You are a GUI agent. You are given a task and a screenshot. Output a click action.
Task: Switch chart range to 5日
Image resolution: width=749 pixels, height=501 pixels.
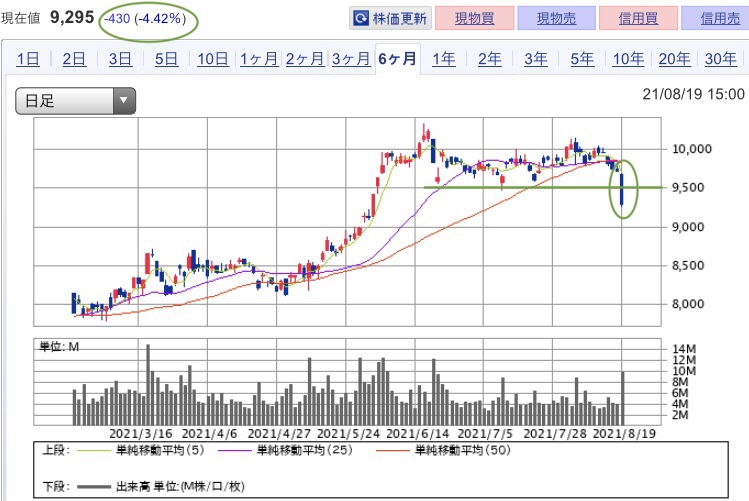coord(166,59)
